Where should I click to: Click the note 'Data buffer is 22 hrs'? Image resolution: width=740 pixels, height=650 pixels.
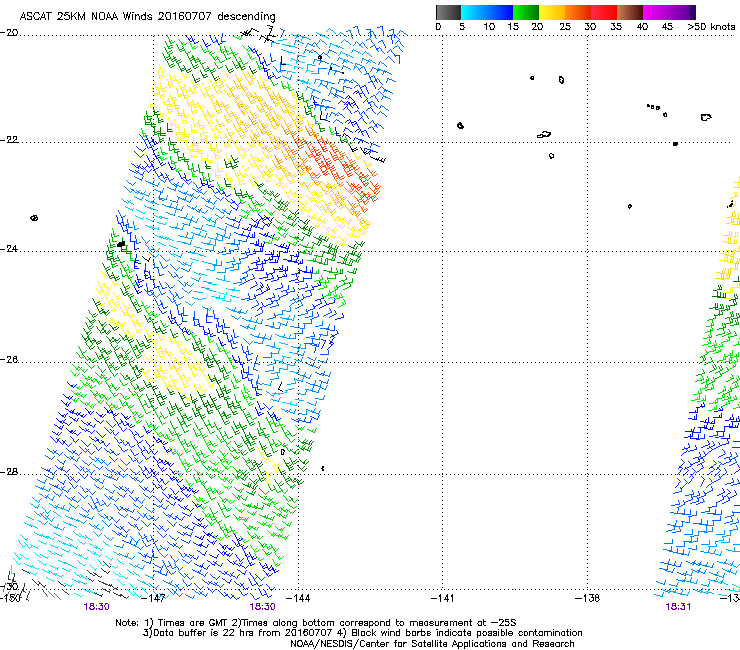coord(204,633)
